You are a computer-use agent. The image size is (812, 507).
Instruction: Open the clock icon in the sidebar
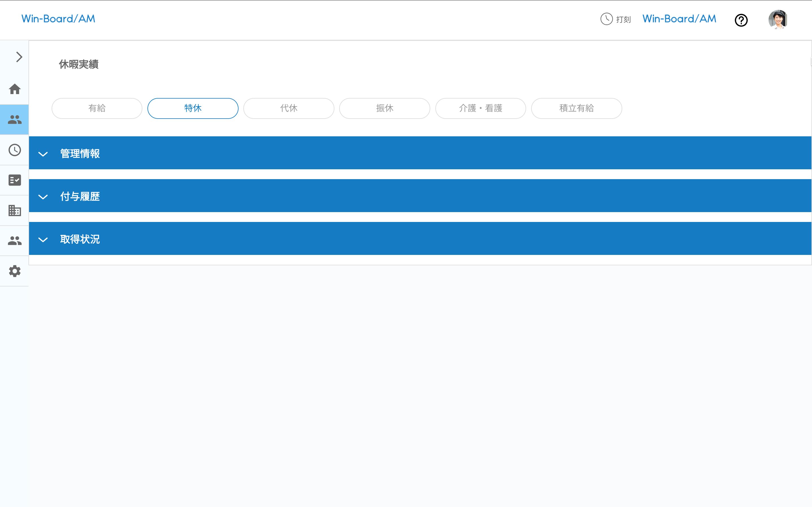[15, 150]
